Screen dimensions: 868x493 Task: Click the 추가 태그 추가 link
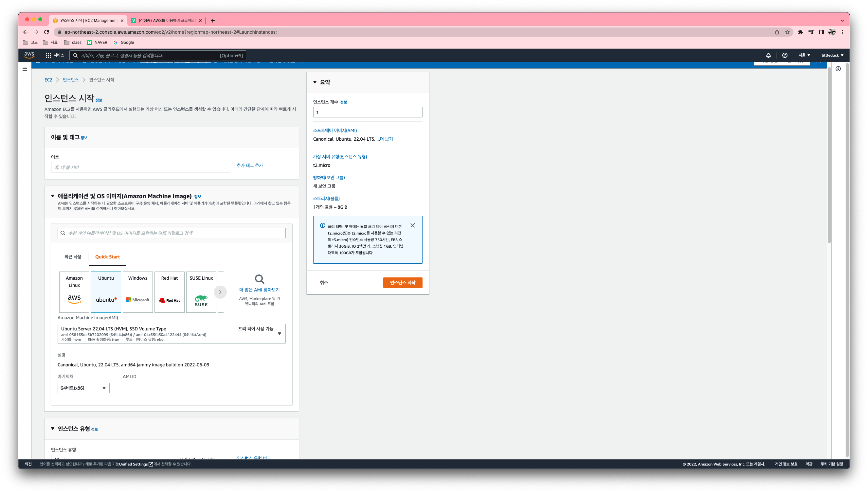click(250, 166)
